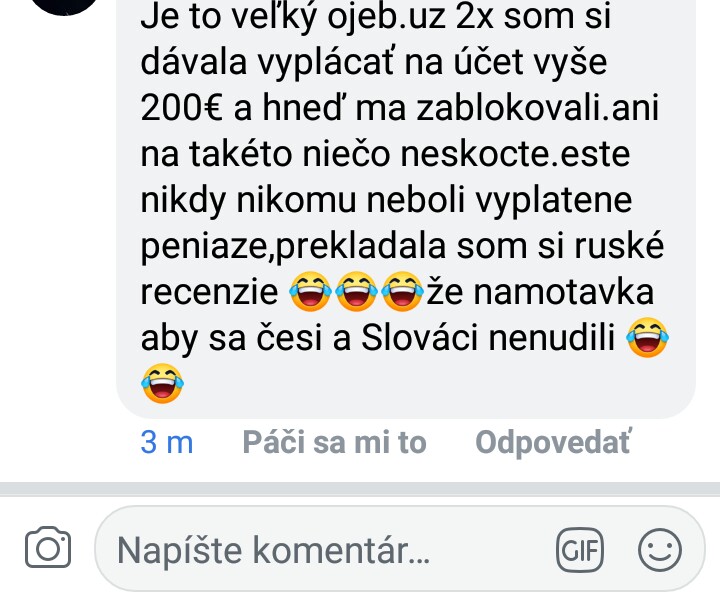Click the grey divider bar above comment box

(x=360, y=489)
